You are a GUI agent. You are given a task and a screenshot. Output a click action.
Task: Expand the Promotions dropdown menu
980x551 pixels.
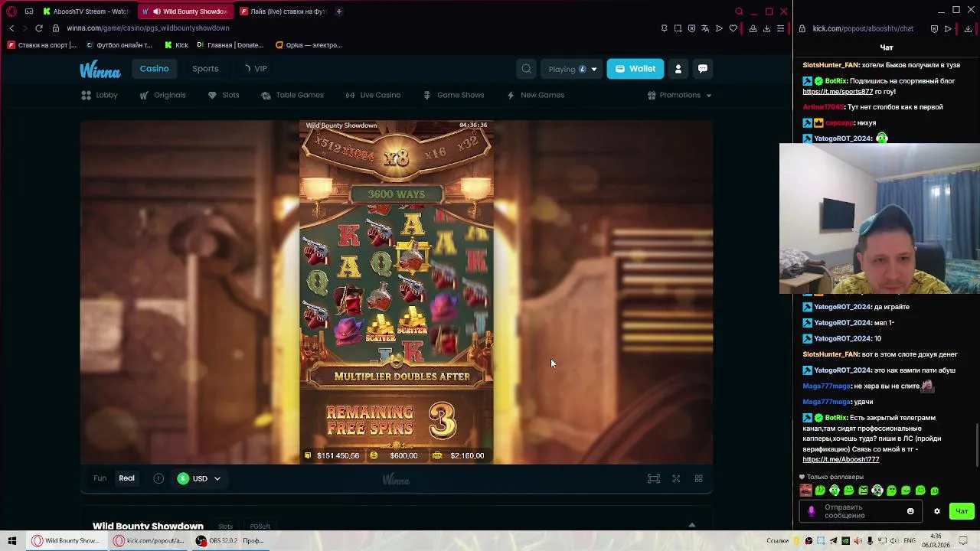point(679,95)
